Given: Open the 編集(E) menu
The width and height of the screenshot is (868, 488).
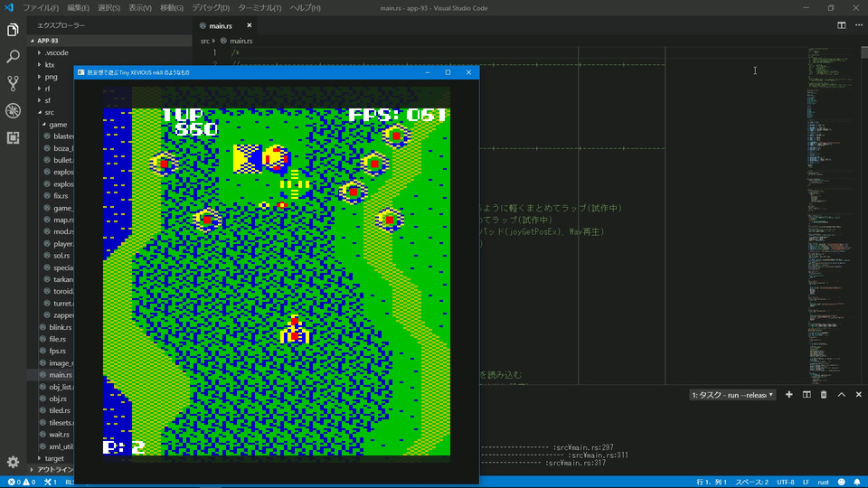Looking at the screenshot, I should click(78, 8).
